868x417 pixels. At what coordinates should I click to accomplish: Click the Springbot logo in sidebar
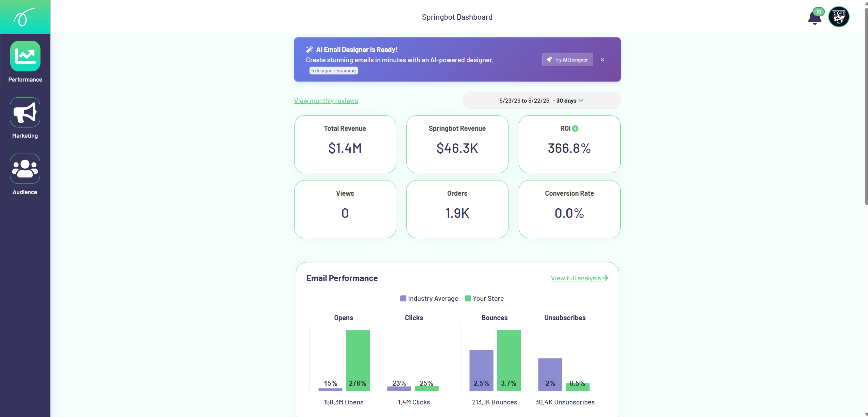(x=25, y=17)
